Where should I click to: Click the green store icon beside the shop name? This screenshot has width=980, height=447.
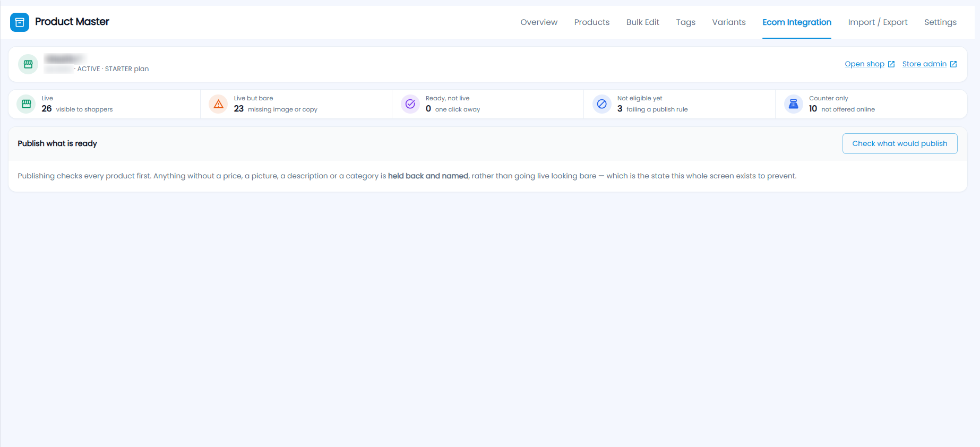28,64
